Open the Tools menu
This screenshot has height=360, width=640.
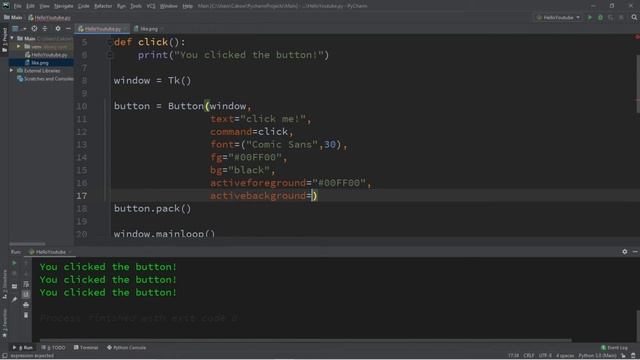click(x=136, y=6)
